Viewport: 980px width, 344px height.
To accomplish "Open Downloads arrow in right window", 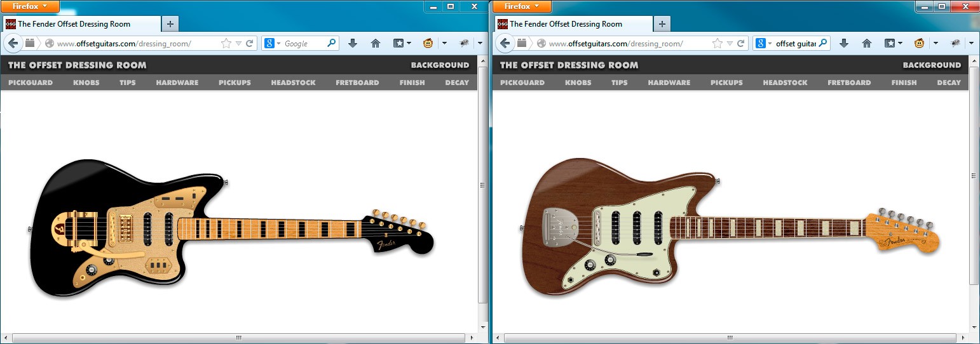I will (844, 43).
